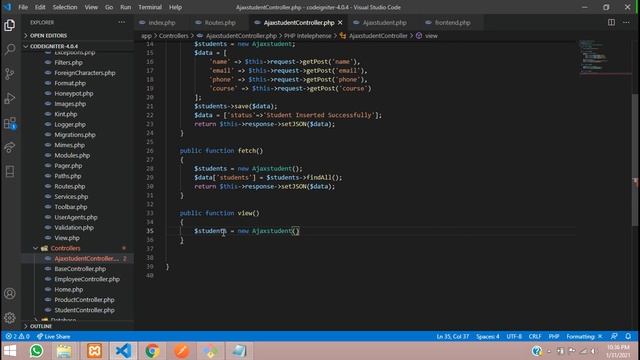
Task: Open the Accounts icon in activity bar
Action: click(10, 293)
